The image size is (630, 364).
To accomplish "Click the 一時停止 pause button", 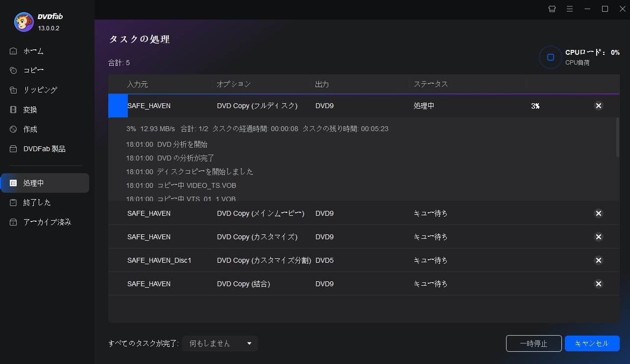I will click(x=533, y=343).
